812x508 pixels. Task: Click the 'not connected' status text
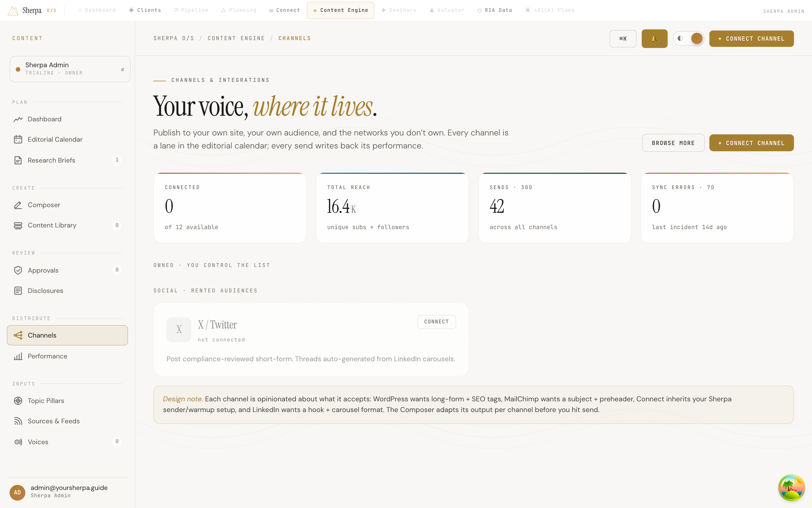(221, 340)
